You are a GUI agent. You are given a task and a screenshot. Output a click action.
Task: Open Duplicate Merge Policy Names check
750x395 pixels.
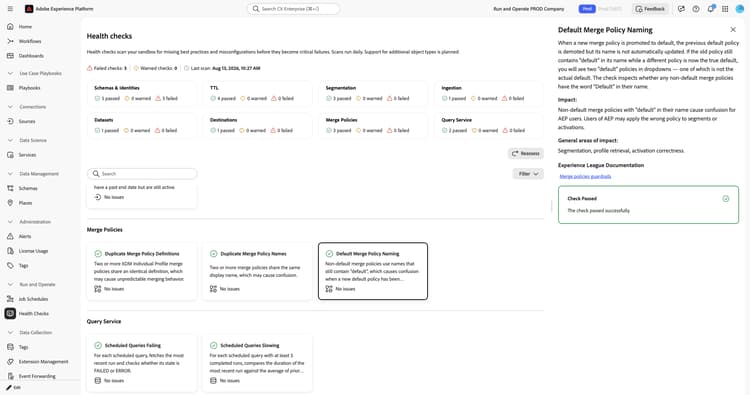point(257,271)
